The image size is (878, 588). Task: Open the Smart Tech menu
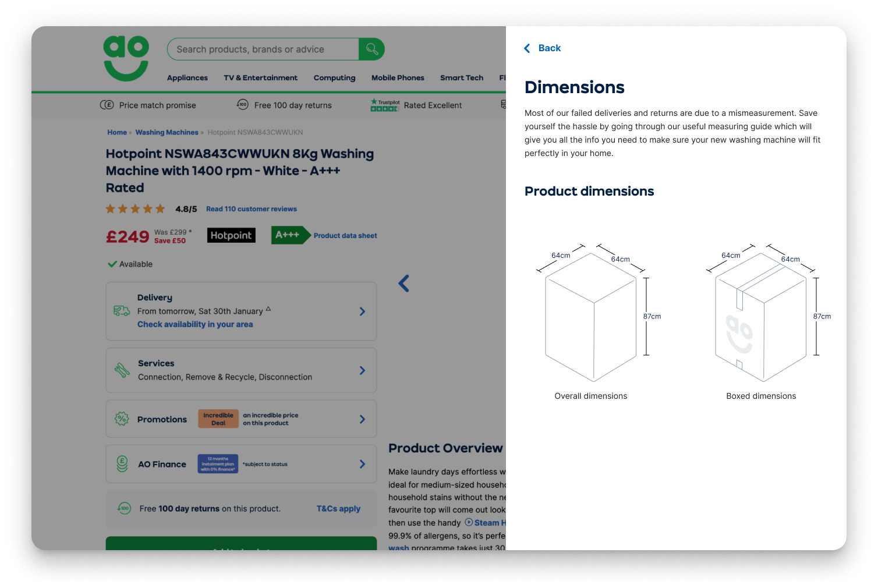tap(462, 78)
